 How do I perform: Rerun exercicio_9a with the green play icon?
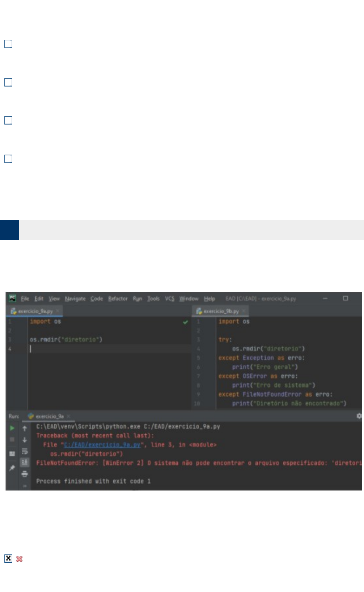(x=12, y=429)
